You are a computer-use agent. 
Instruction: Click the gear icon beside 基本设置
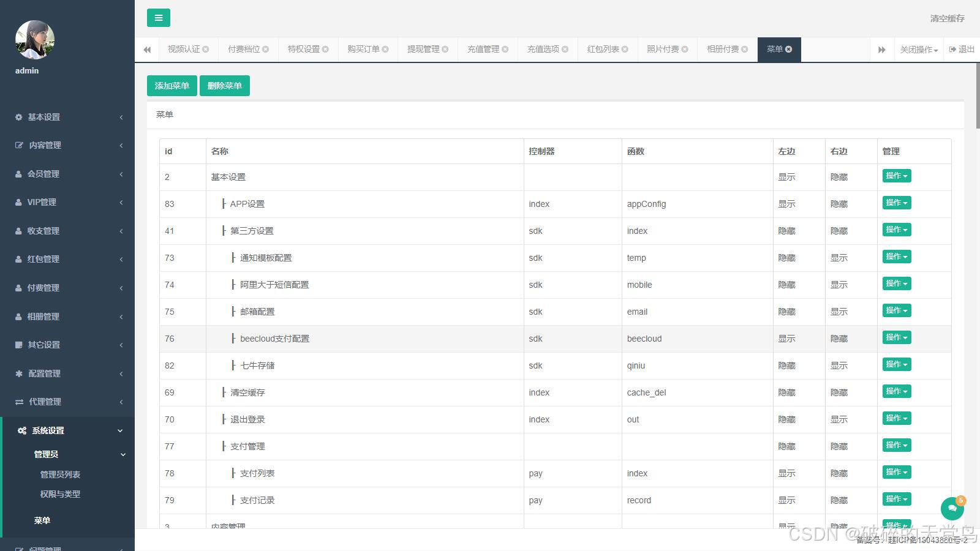(19, 117)
